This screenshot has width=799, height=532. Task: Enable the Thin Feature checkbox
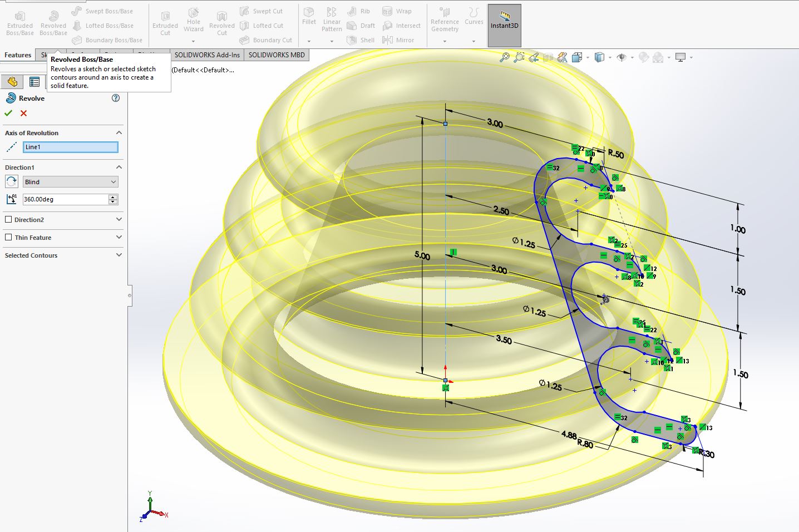(x=8, y=237)
